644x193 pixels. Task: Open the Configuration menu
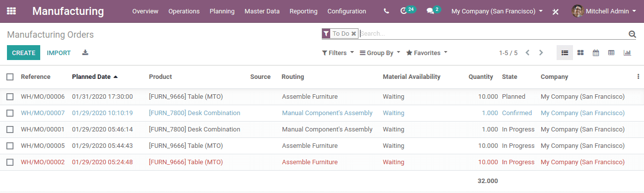coord(347,11)
